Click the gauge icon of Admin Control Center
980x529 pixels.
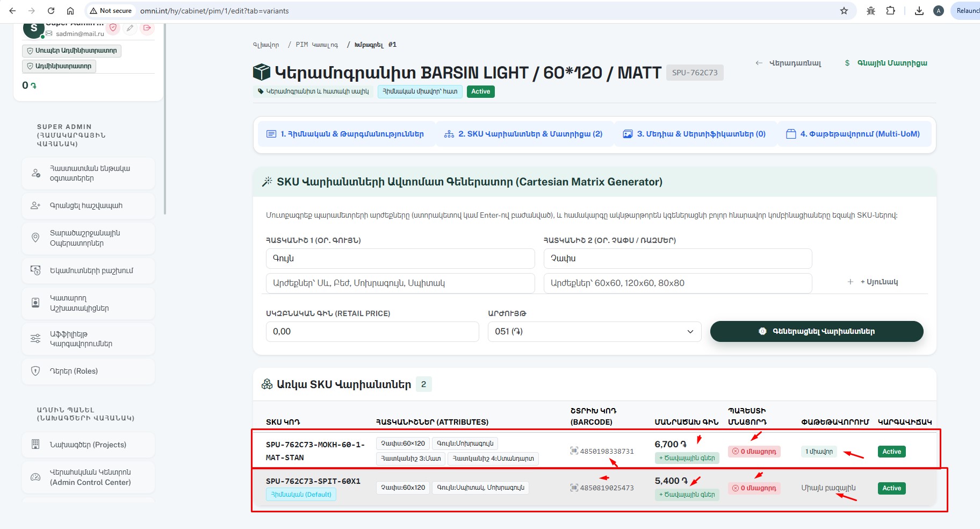[35, 477]
